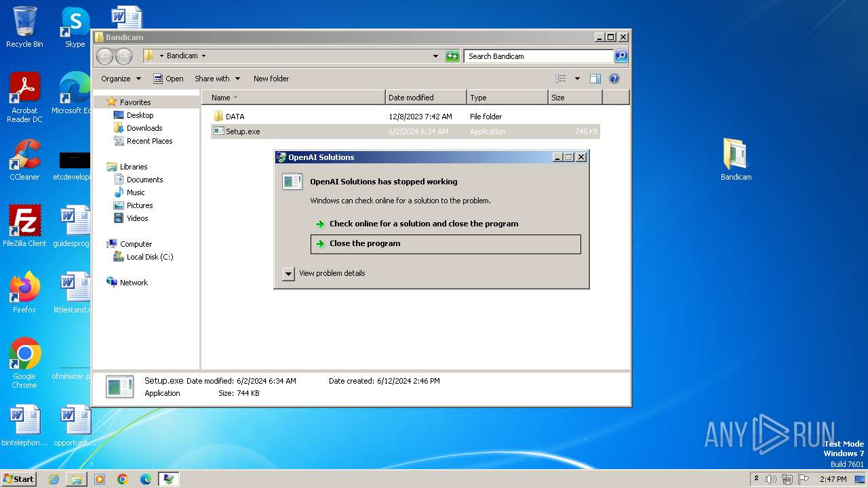Select Documents library
The height and width of the screenshot is (488, 868).
click(x=144, y=180)
